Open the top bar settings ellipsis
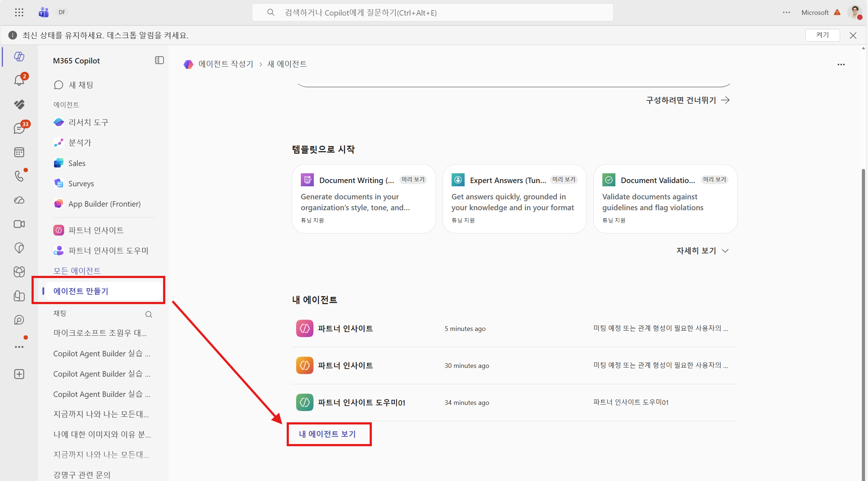 [786, 12]
